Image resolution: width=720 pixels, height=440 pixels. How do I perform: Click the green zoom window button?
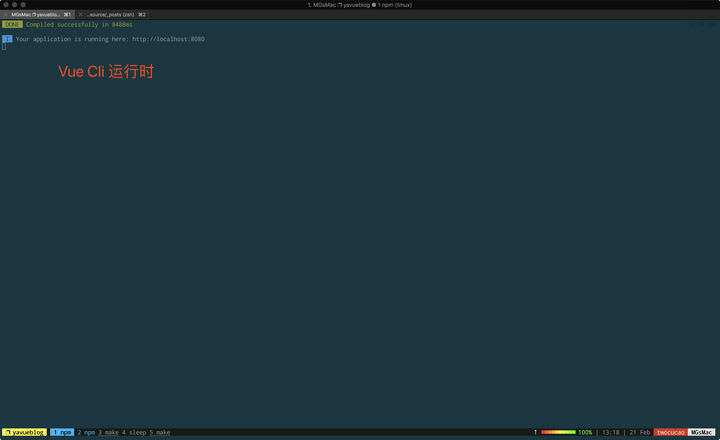click(x=23, y=5)
